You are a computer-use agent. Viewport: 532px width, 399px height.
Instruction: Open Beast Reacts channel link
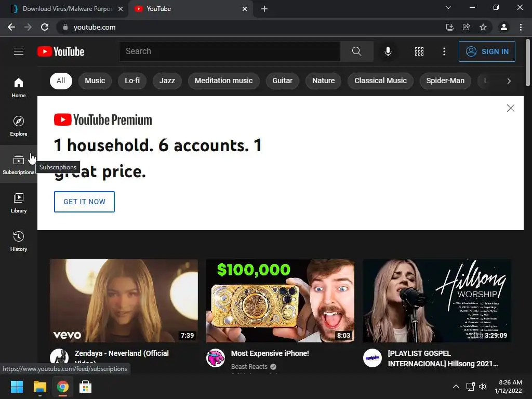[x=249, y=366]
